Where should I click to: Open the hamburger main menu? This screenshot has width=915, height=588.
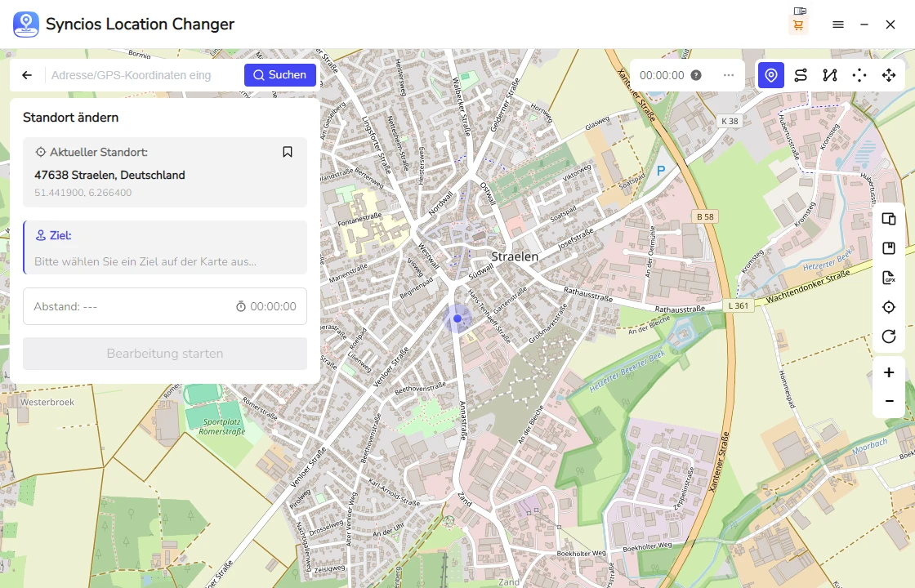coord(838,24)
